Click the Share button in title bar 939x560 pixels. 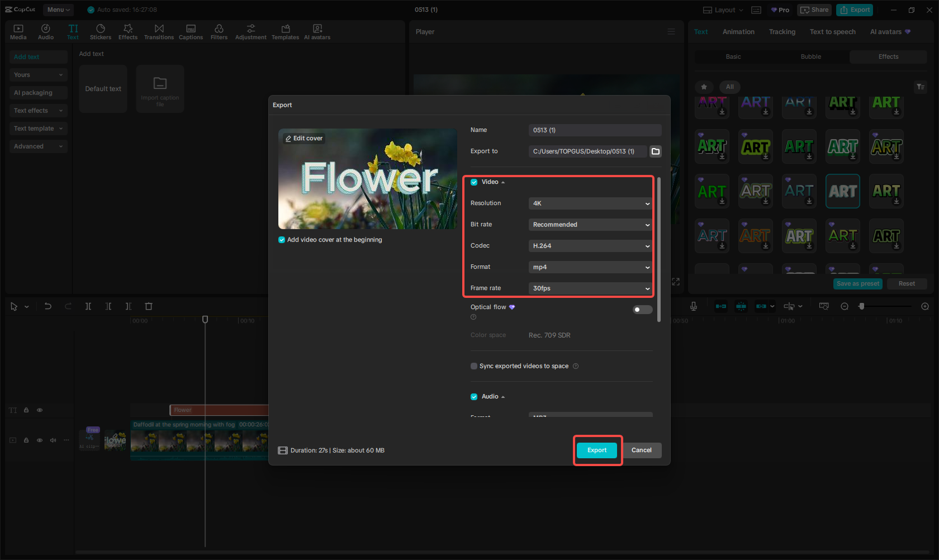tap(814, 10)
